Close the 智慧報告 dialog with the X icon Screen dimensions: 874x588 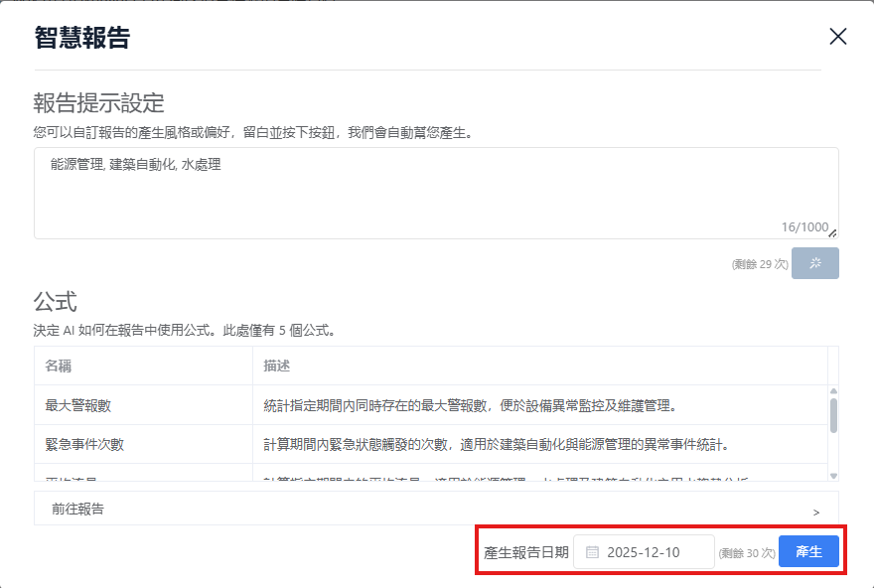pos(837,37)
